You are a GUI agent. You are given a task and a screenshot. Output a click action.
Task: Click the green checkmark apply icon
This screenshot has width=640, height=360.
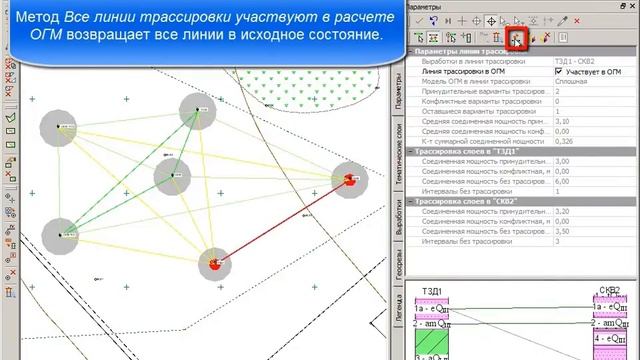419,20
